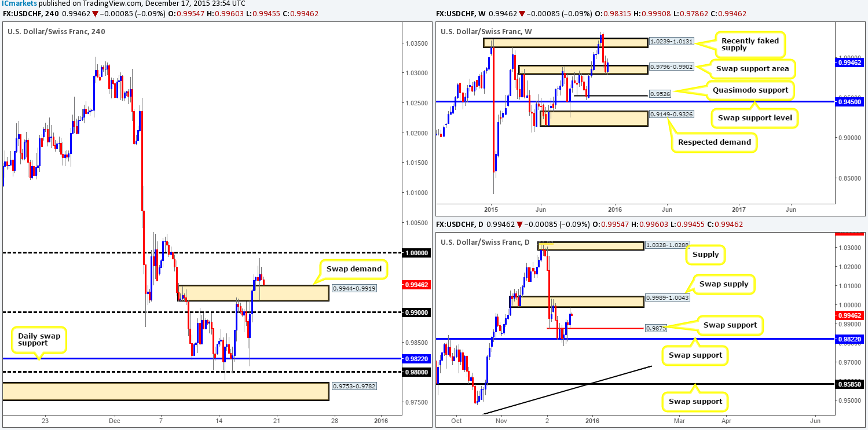Click the 2017 date on weekly chart axis
This screenshot has height=430, width=868.
(738, 210)
